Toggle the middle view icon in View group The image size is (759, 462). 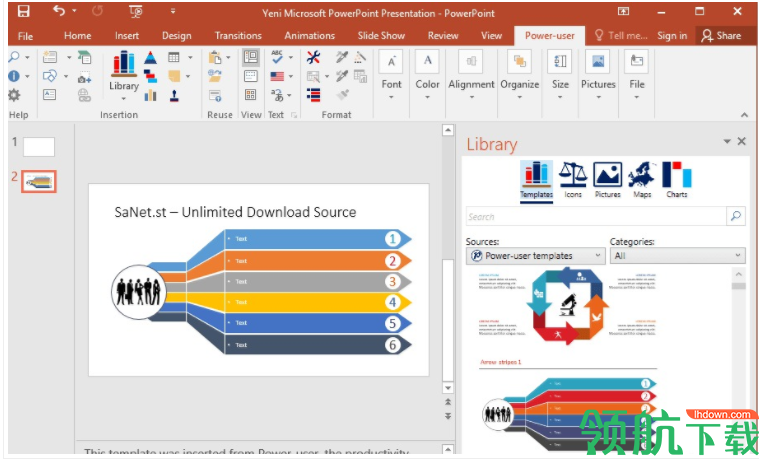coord(251,76)
